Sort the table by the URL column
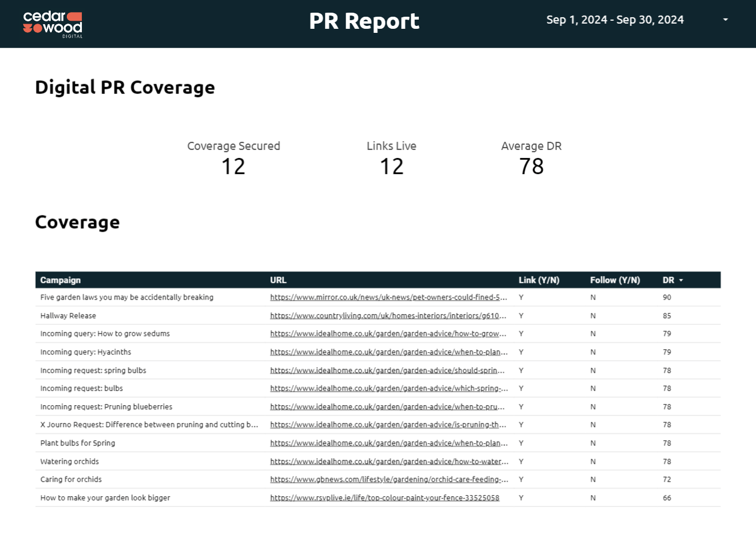Image resolution: width=756 pixels, height=540 pixels. pyautogui.click(x=278, y=280)
